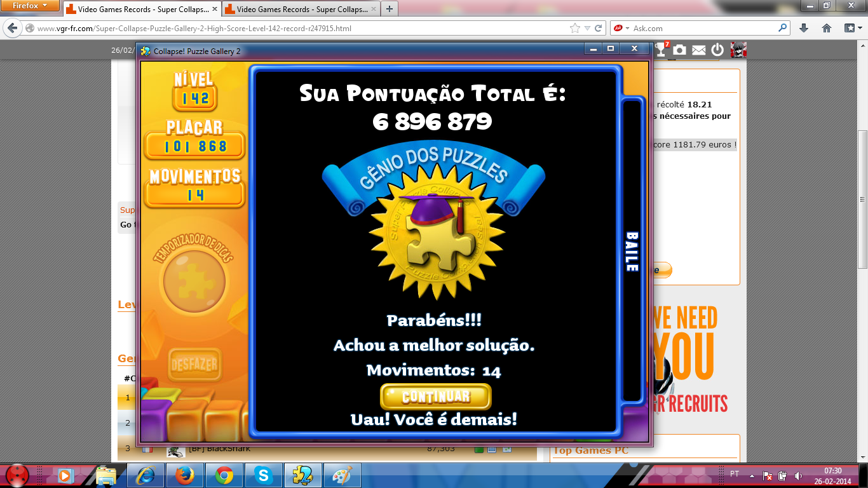Open the envelope messages icon
The width and height of the screenshot is (868, 488).
pyautogui.click(x=698, y=50)
